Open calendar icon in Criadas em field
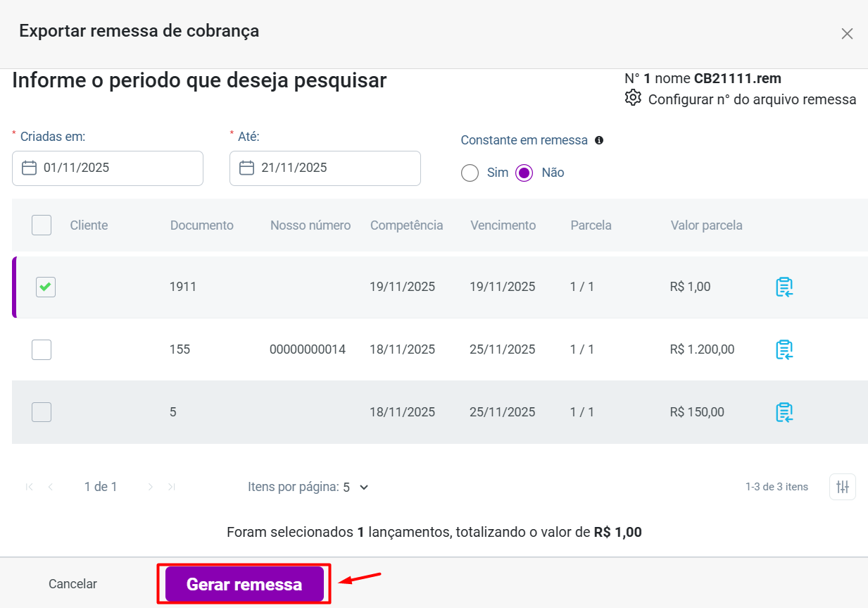 point(29,168)
